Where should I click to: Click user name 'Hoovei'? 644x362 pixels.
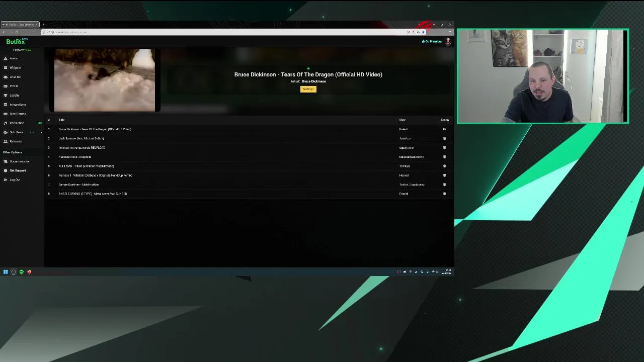(x=404, y=175)
